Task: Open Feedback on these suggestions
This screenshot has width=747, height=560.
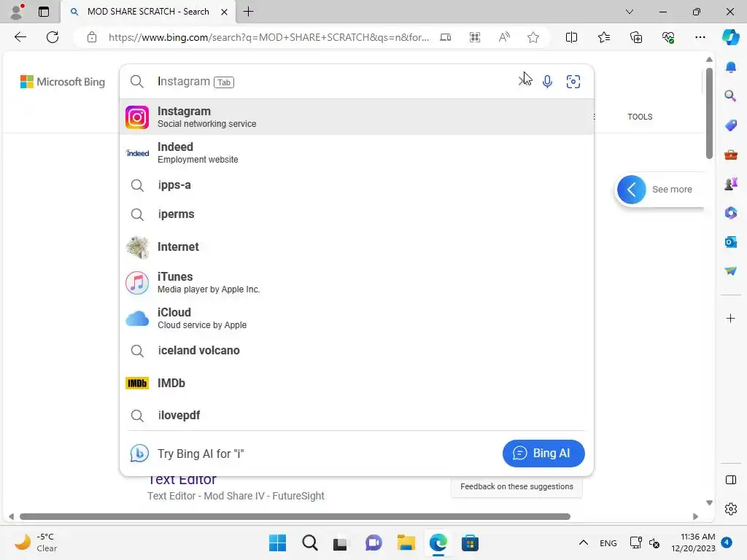Action: [516, 486]
